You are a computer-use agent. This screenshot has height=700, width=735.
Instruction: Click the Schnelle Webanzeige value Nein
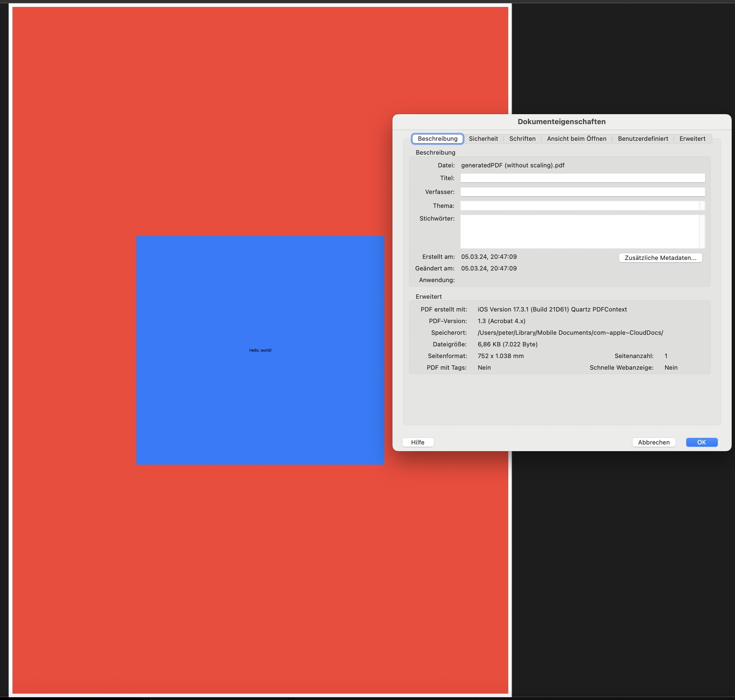(671, 367)
